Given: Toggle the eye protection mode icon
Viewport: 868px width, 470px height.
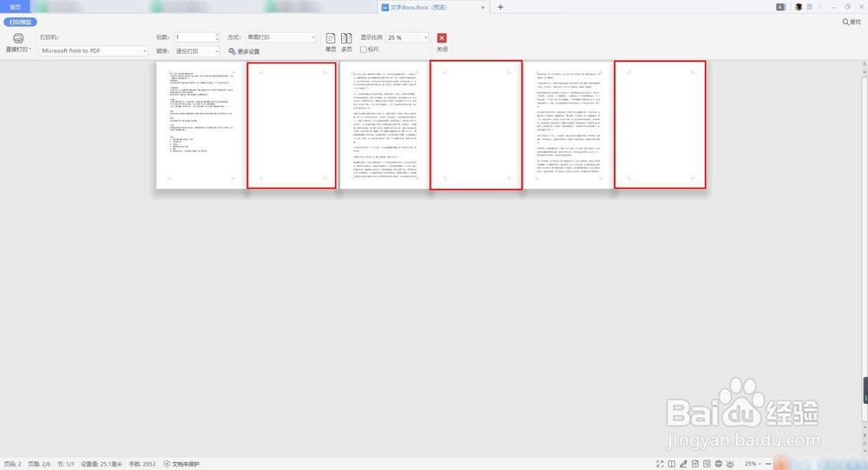Looking at the screenshot, I should 730,464.
